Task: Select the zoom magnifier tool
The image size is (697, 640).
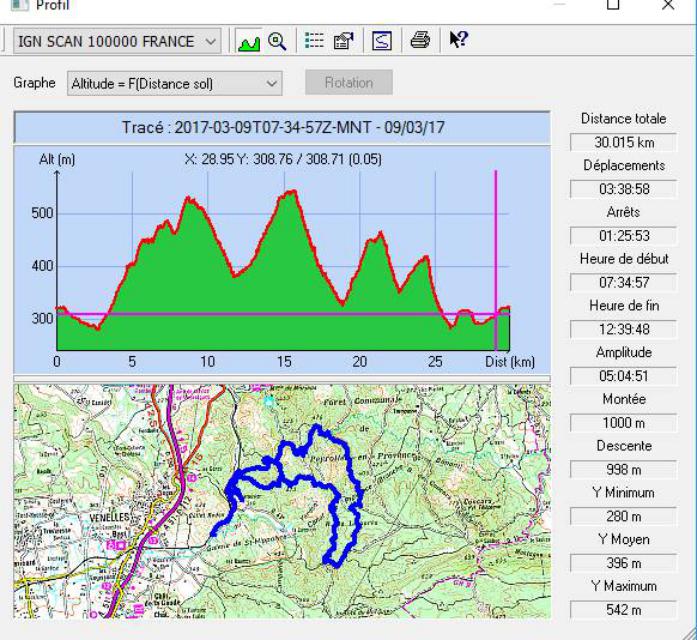Action: pyautogui.click(x=275, y=41)
